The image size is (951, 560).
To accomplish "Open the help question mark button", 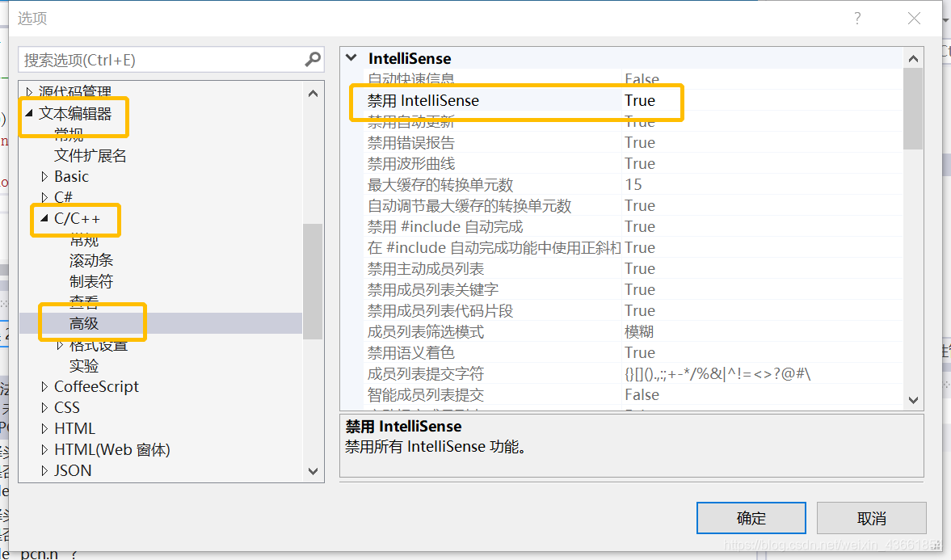I will [x=857, y=19].
